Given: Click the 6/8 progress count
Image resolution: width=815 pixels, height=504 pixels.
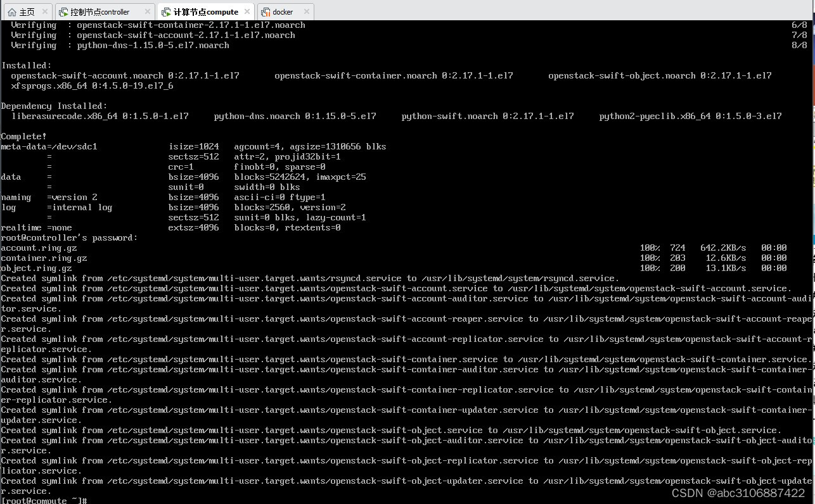Looking at the screenshot, I should 799,25.
